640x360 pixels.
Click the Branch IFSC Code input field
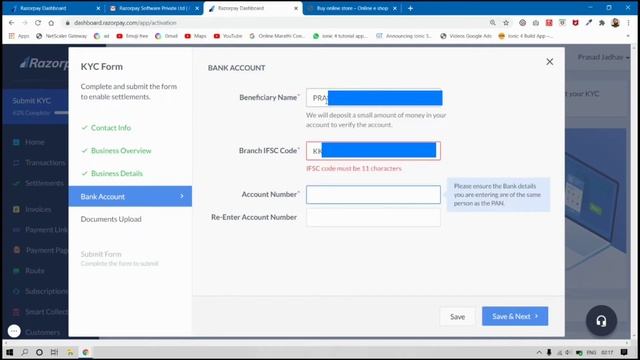point(373,151)
